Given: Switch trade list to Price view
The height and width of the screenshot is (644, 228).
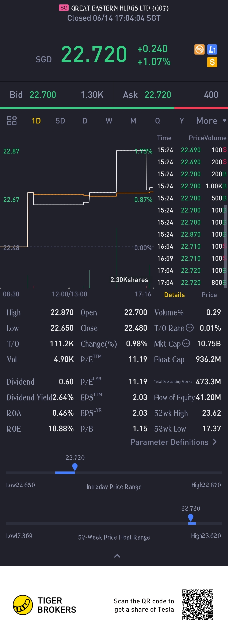Looking at the screenshot, I should click(209, 295).
